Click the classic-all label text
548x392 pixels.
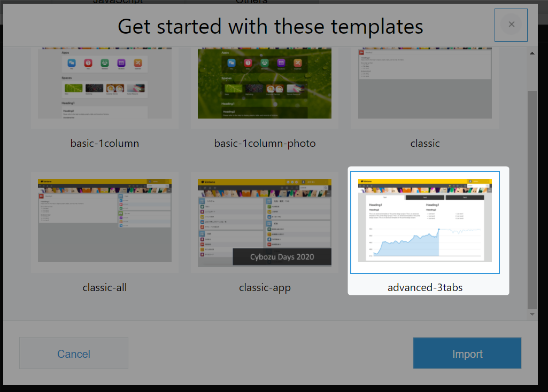tap(104, 288)
